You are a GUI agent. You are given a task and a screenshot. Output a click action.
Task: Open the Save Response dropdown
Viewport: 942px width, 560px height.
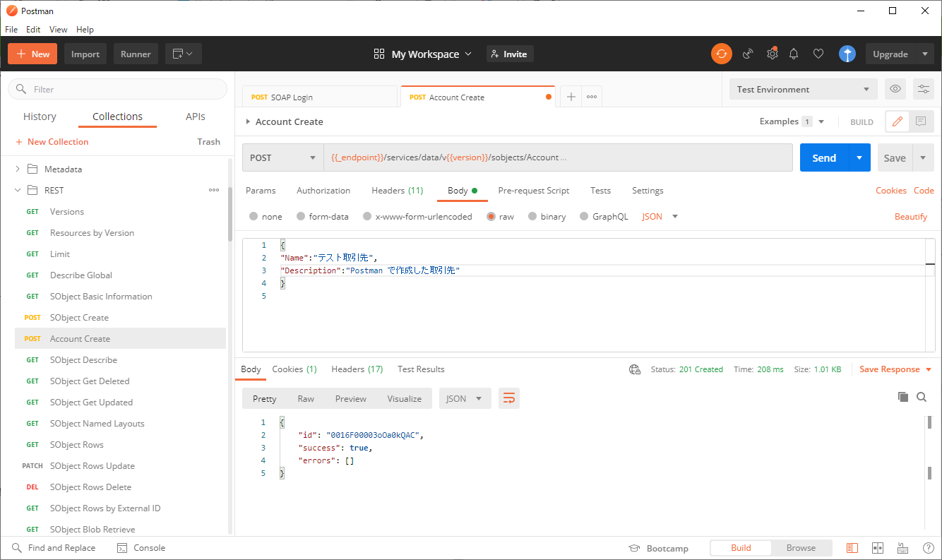point(895,369)
